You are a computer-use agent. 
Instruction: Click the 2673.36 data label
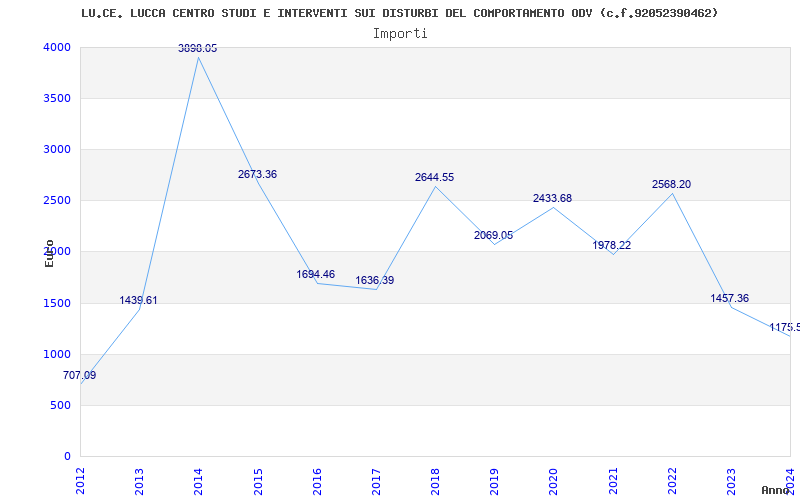257,175
